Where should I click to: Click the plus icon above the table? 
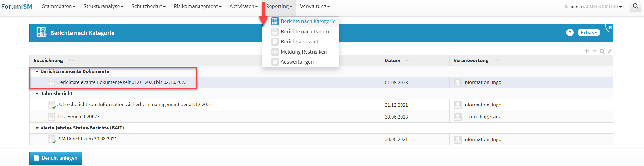point(586,51)
